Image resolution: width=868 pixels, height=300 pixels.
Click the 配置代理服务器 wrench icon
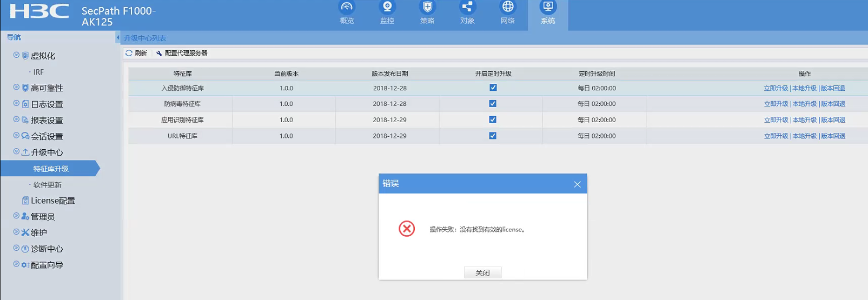[x=159, y=53]
